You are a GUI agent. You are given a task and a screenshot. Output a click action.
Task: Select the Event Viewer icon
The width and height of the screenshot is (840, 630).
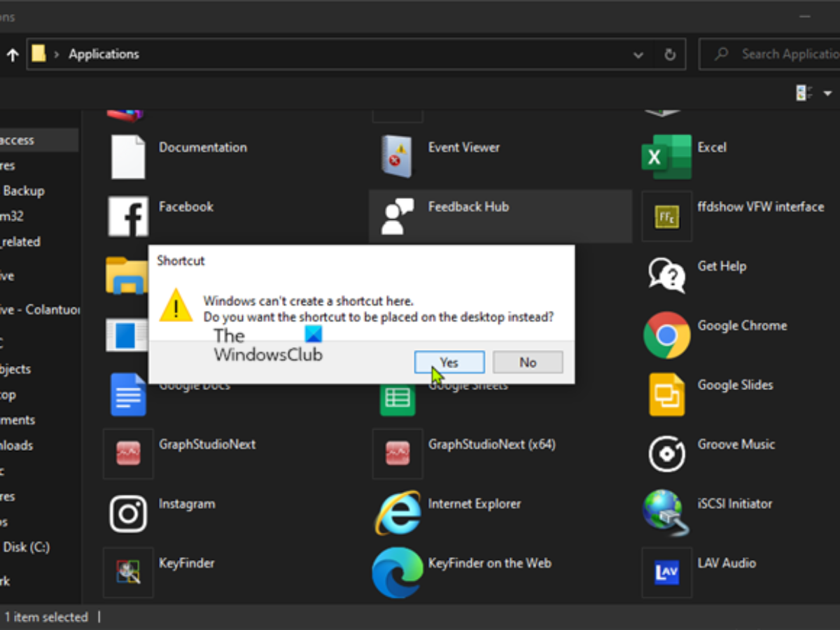pyautogui.click(x=398, y=156)
